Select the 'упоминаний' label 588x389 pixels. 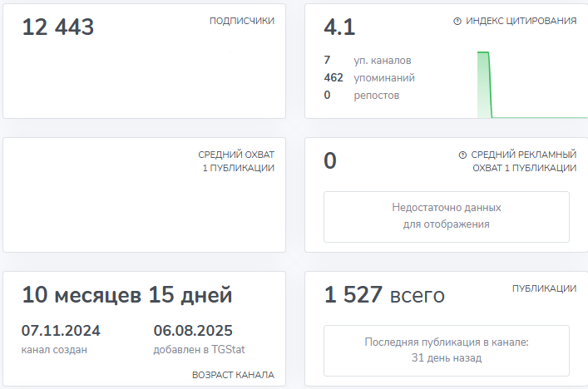click(384, 78)
